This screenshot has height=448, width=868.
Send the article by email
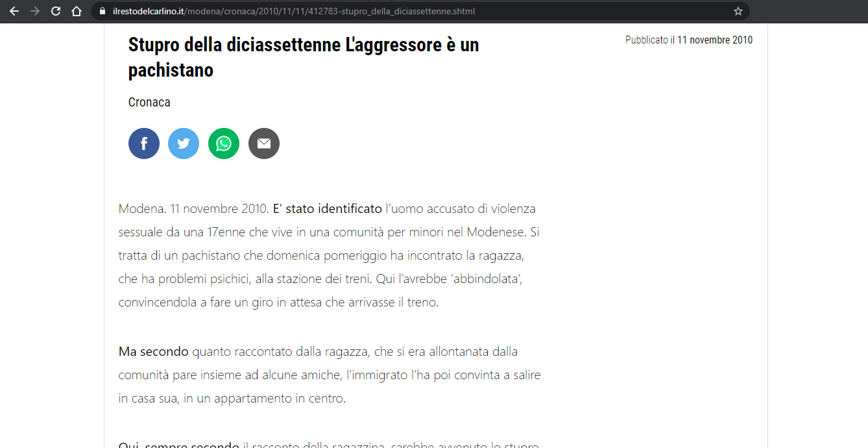(264, 143)
